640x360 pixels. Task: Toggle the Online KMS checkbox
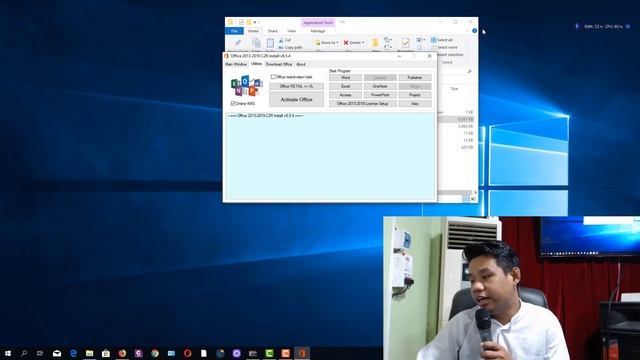click(233, 104)
